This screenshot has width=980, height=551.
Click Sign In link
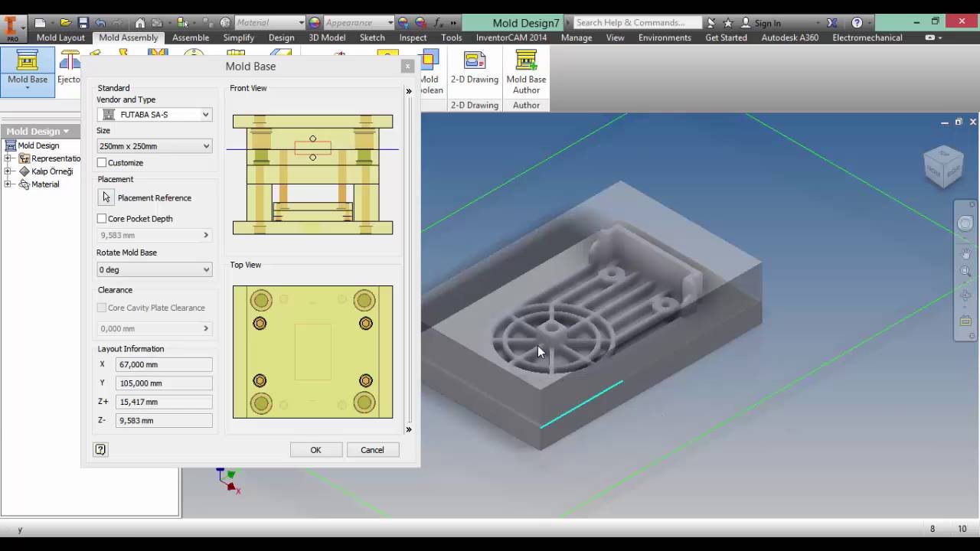click(x=767, y=23)
